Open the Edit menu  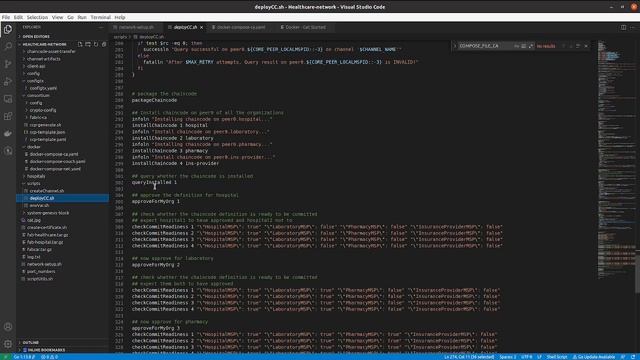click(x=18, y=17)
